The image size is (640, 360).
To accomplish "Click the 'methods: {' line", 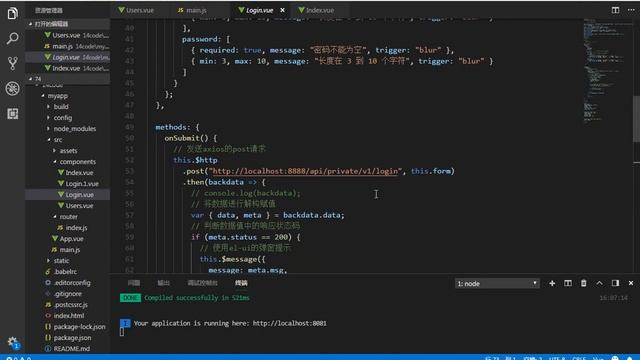I will pyautogui.click(x=177, y=127).
